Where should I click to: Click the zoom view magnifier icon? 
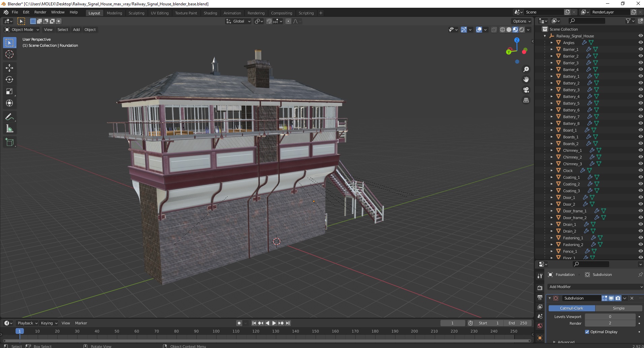pyautogui.click(x=526, y=69)
